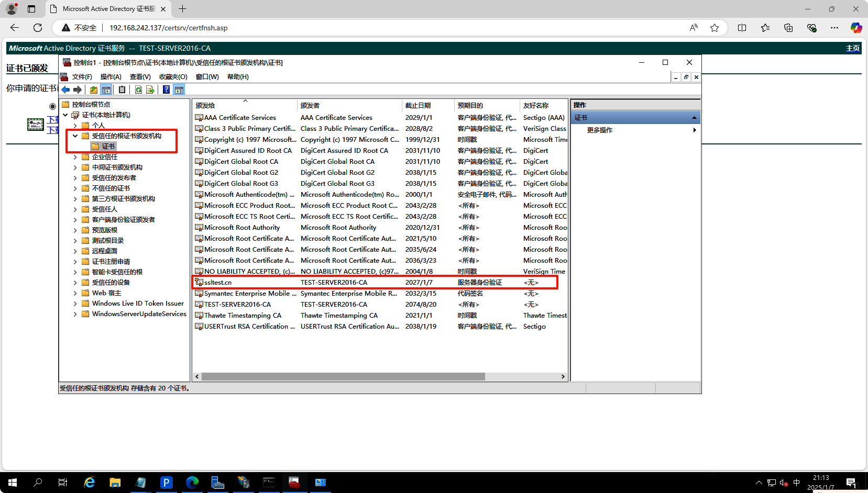The height and width of the screenshot is (493, 868).
Task: Expand the 个人 folder node
Action: 75,126
